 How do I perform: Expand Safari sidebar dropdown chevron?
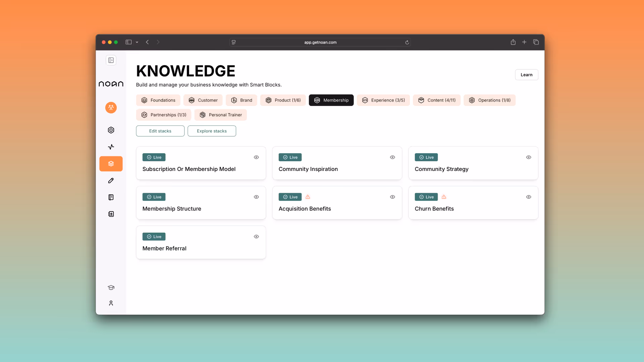[137, 42]
